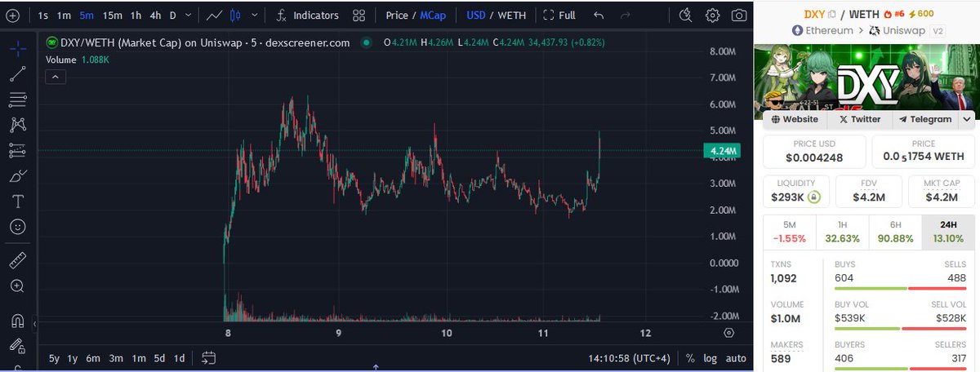Pick the text annotation tool

point(17,201)
